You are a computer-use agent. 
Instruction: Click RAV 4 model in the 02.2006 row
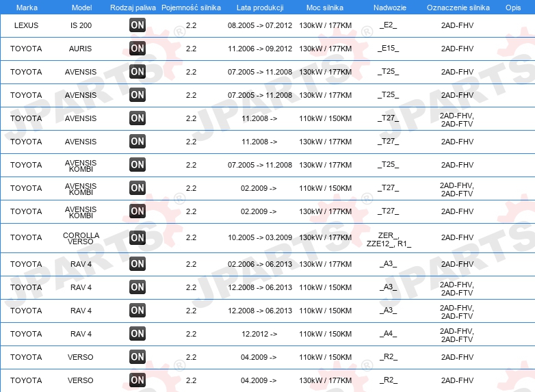tap(81, 264)
